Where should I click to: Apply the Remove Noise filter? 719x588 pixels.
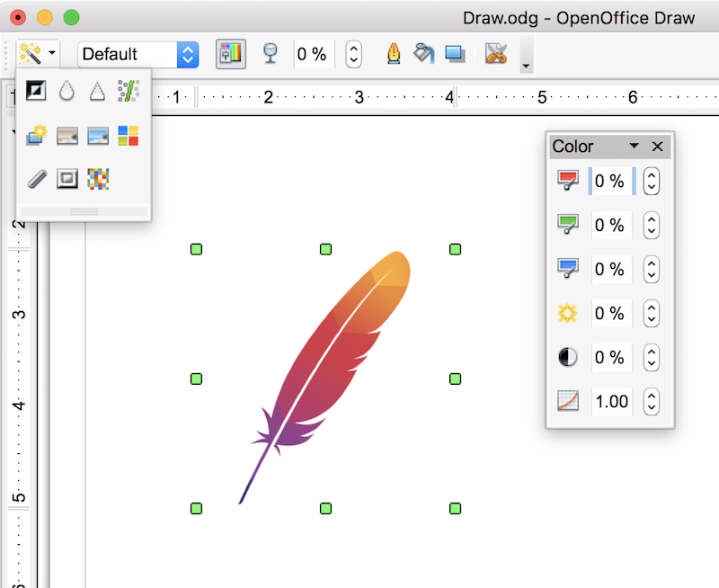tap(129, 90)
